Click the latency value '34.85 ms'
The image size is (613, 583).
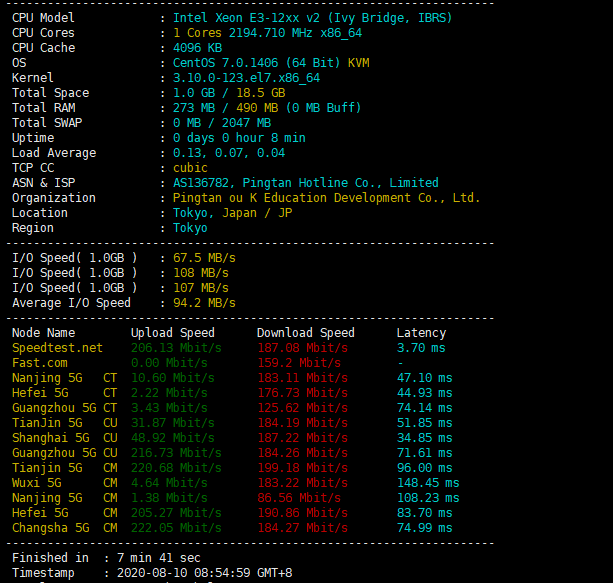coord(425,438)
